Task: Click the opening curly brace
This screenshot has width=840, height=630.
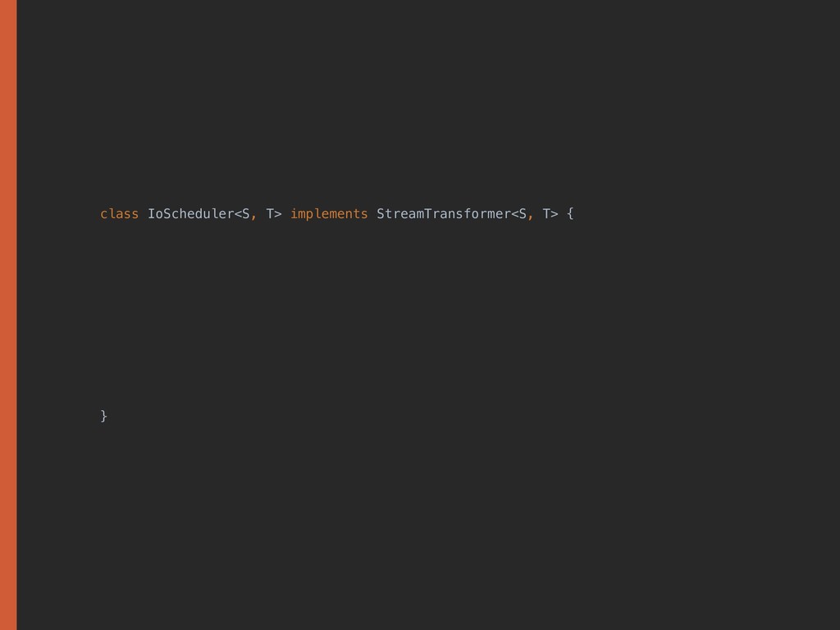Action: pyautogui.click(x=570, y=214)
